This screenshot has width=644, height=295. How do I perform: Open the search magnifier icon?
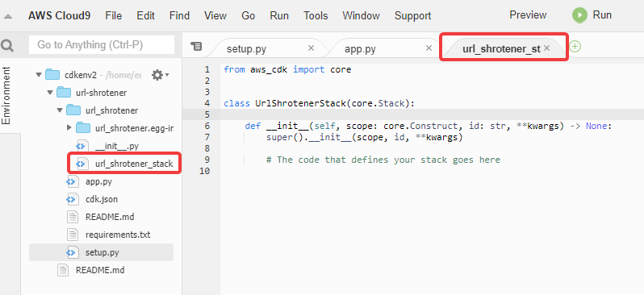[7, 45]
